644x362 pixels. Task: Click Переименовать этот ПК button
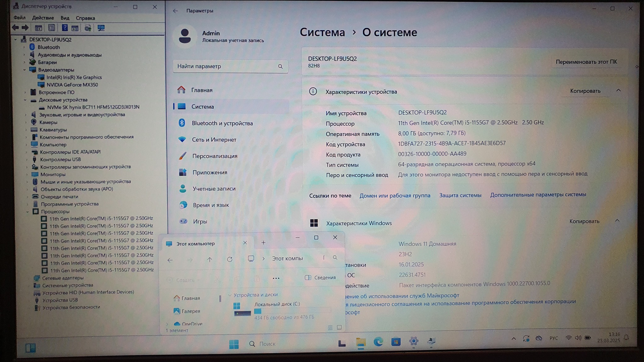586,62
